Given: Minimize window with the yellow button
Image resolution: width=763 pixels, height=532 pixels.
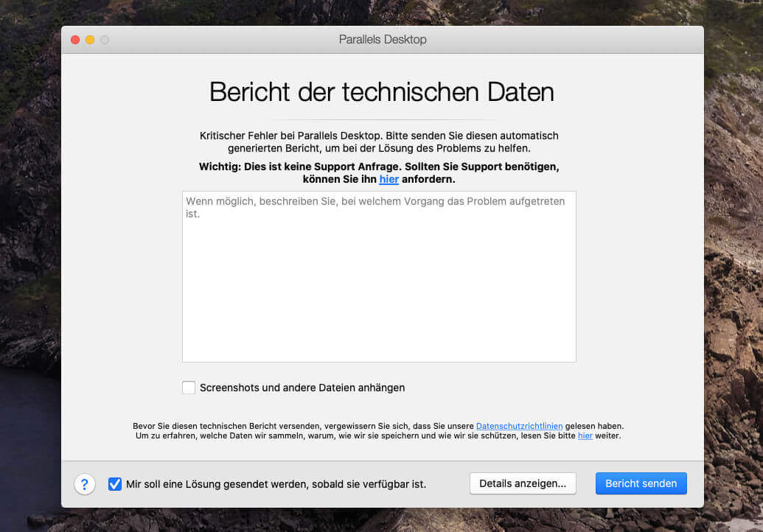Looking at the screenshot, I should 90,40.
